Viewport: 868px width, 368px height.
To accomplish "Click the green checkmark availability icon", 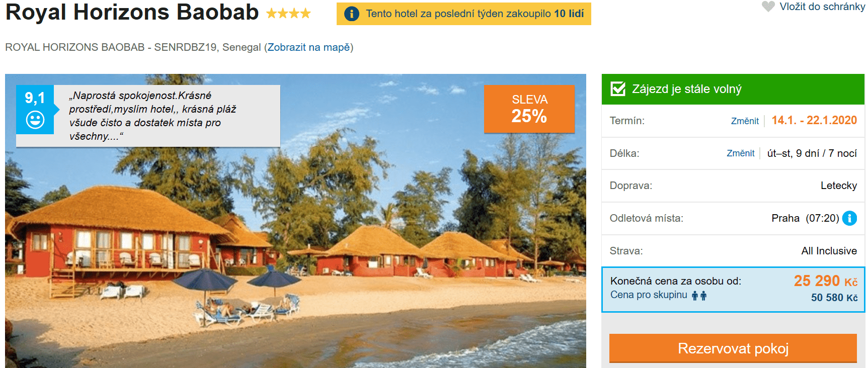I will pyautogui.click(x=618, y=89).
